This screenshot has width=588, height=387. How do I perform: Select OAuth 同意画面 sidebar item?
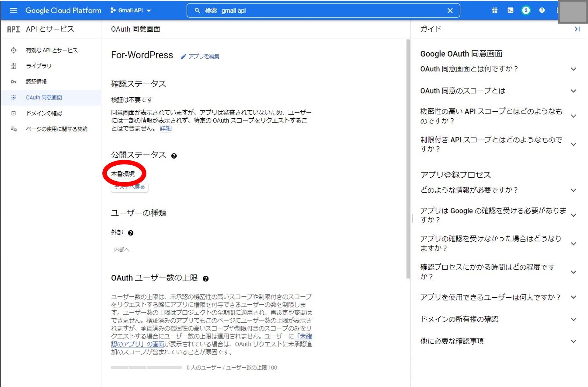51,97
